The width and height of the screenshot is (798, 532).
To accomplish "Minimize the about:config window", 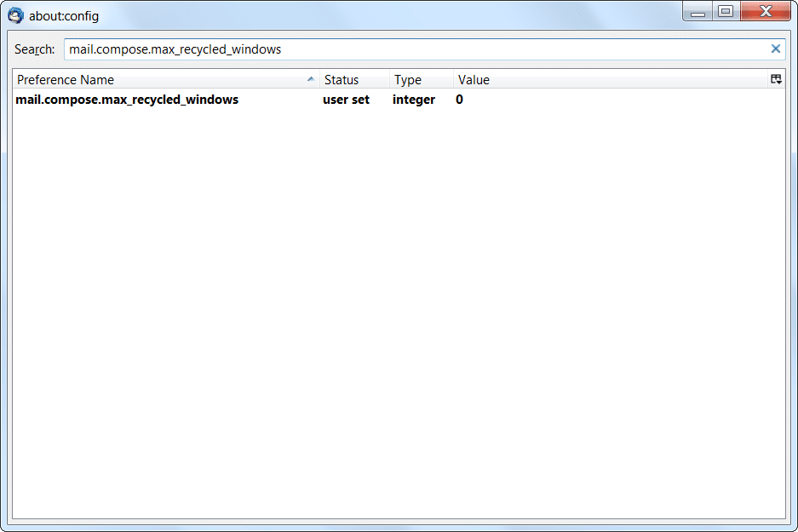I will click(x=698, y=12).
